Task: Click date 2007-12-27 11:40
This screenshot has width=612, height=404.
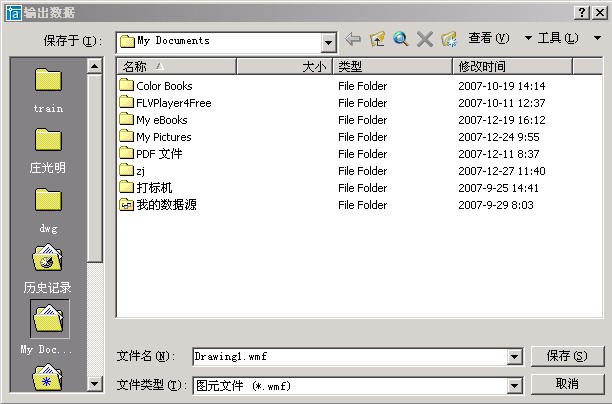Action: 502,171
